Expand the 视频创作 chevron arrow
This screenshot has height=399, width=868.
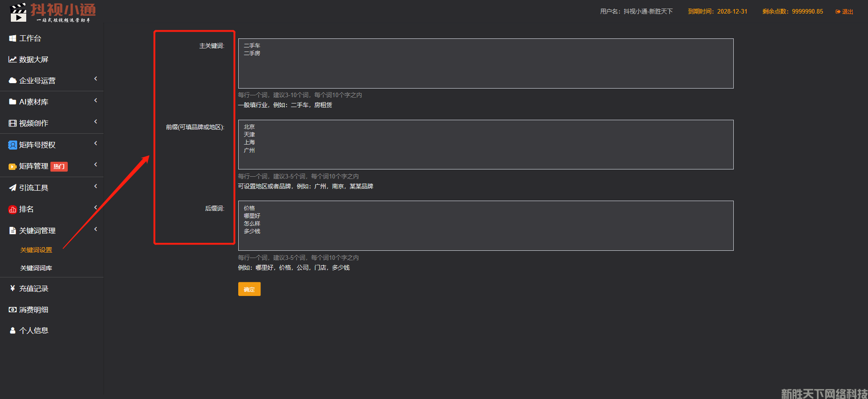point(95,122)
